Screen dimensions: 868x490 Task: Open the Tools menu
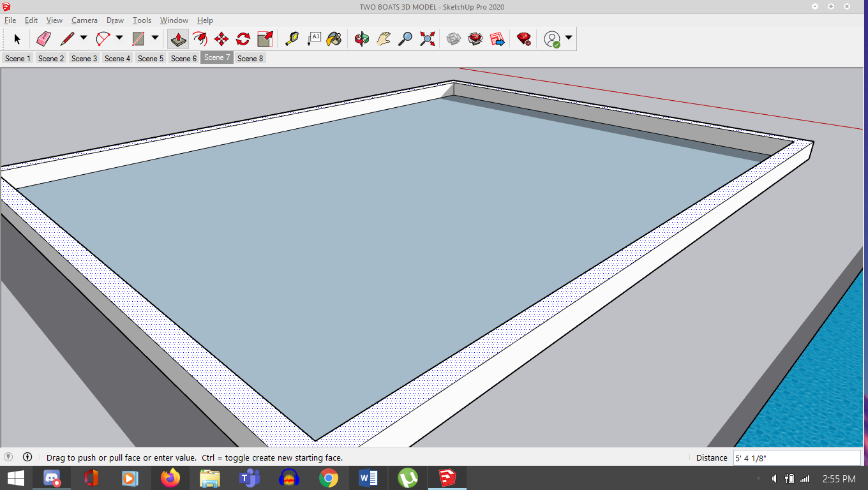tap(142, 20)
